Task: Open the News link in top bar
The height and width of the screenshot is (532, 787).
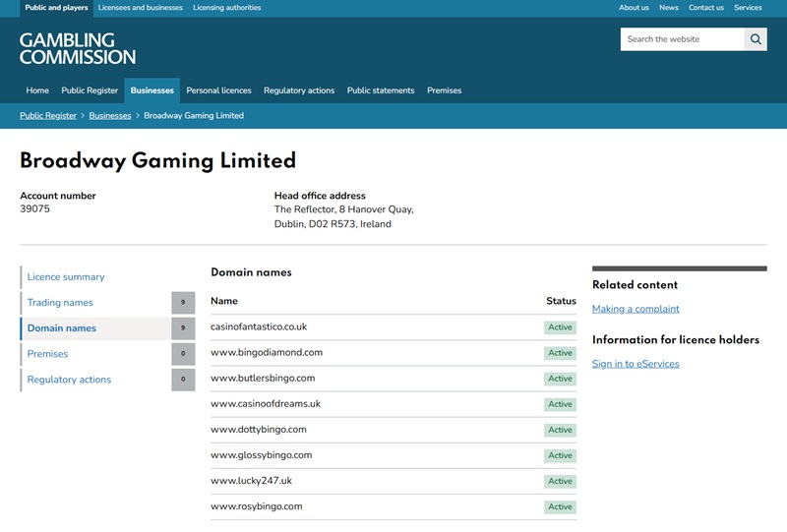Action: coord(669,8)
